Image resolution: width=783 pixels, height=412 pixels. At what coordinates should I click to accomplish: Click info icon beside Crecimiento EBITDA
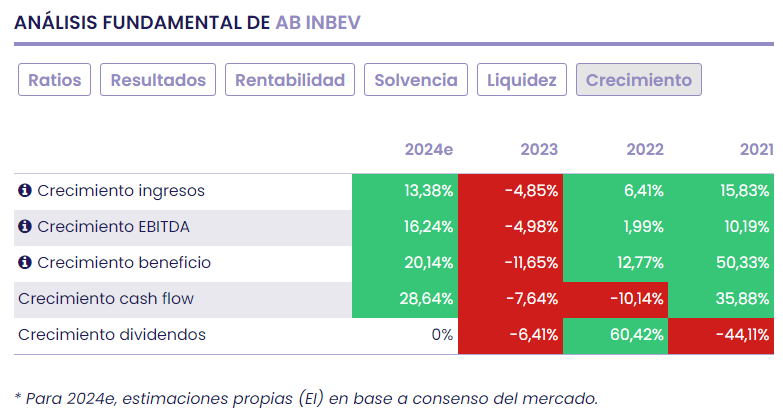(25, 227)
